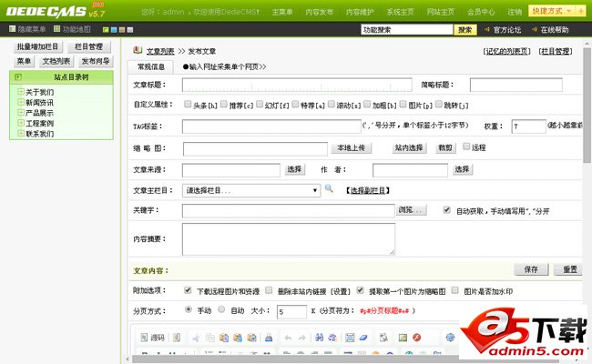Click the undo arrow in editor toolbar
This screenshot has height=364, width=592.
click(288, 338)
